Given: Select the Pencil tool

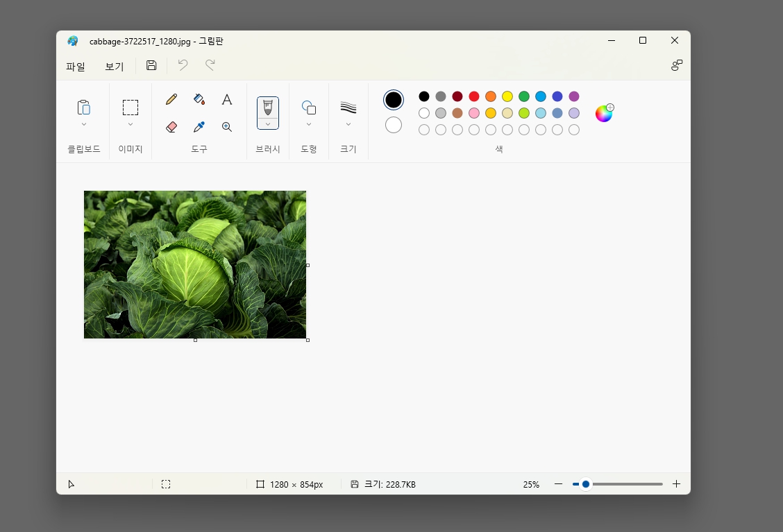Looking at the screenshot, I should pos(171,99).
